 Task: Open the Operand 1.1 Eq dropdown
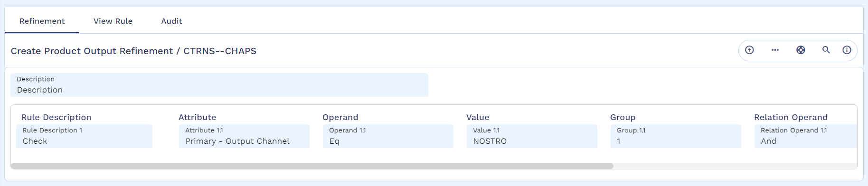point(388,136)
